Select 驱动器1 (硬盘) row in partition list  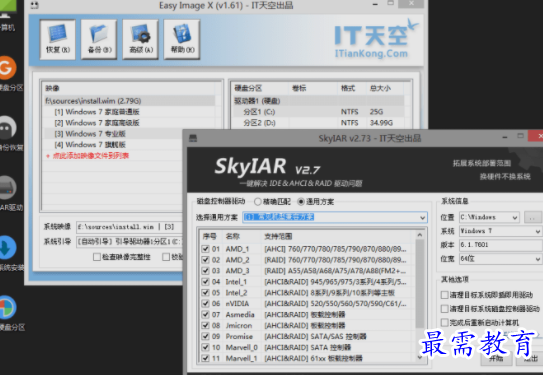(x=318, y=101)
